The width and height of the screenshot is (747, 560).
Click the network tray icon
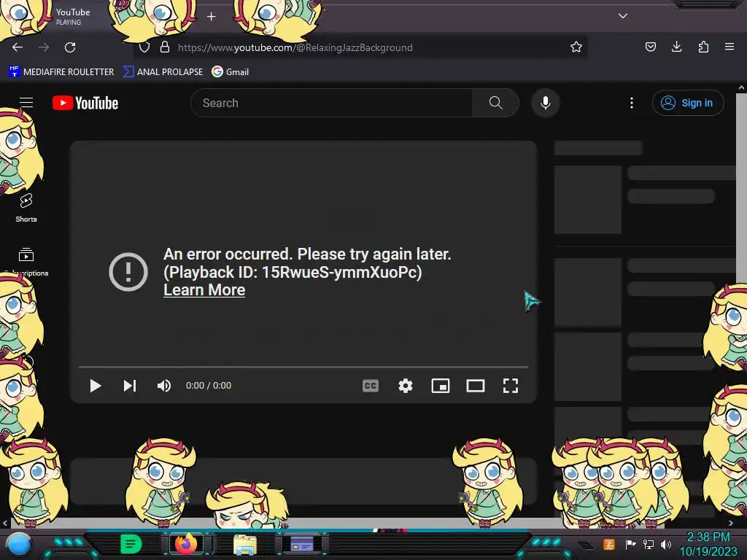click(x=649, y=544)
